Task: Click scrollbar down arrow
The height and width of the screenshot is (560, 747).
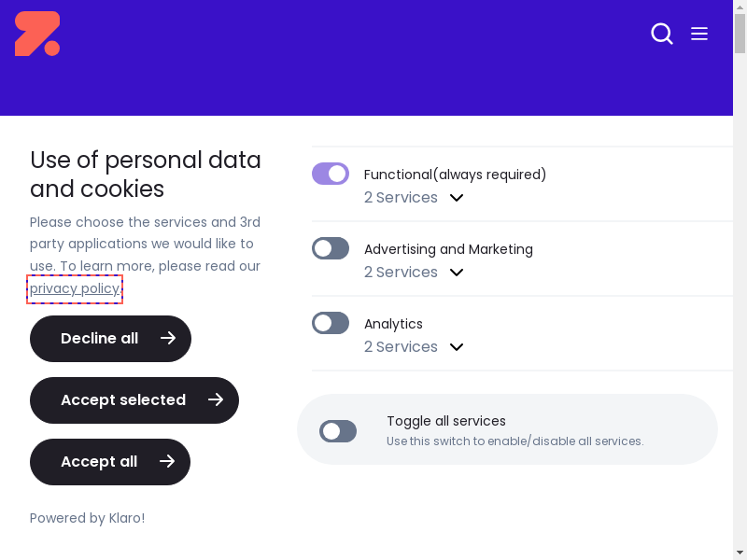Action: 740,553
